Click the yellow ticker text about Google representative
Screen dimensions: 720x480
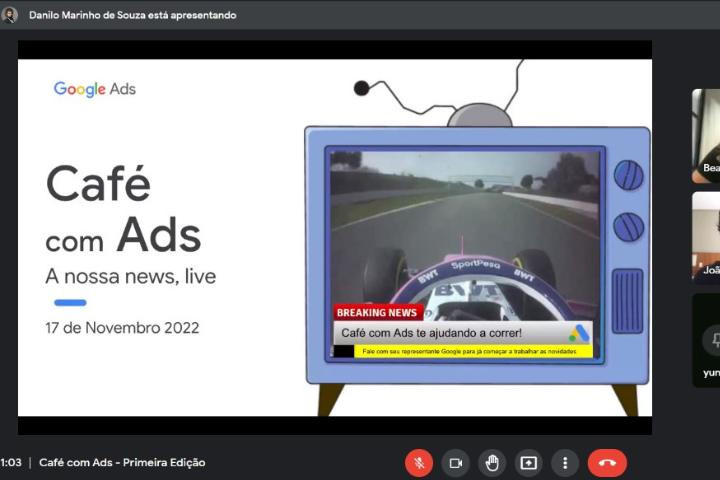tap(469, 351)
